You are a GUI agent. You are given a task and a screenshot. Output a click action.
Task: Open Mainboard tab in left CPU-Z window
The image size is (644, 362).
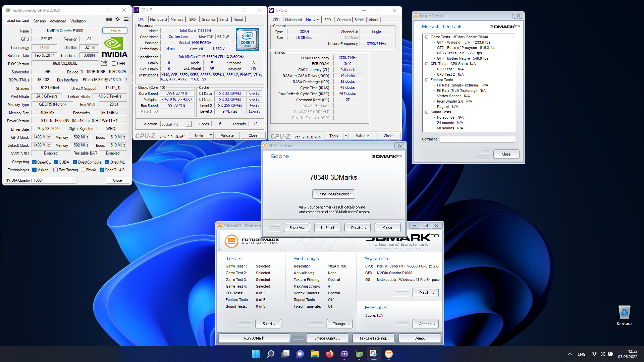pyautogui.click(x=158, y=19)
